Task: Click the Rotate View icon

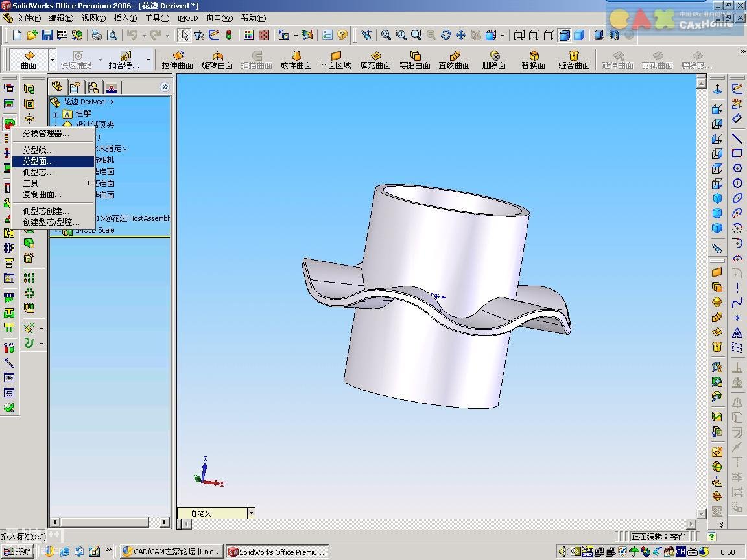Action: (446, 35)
